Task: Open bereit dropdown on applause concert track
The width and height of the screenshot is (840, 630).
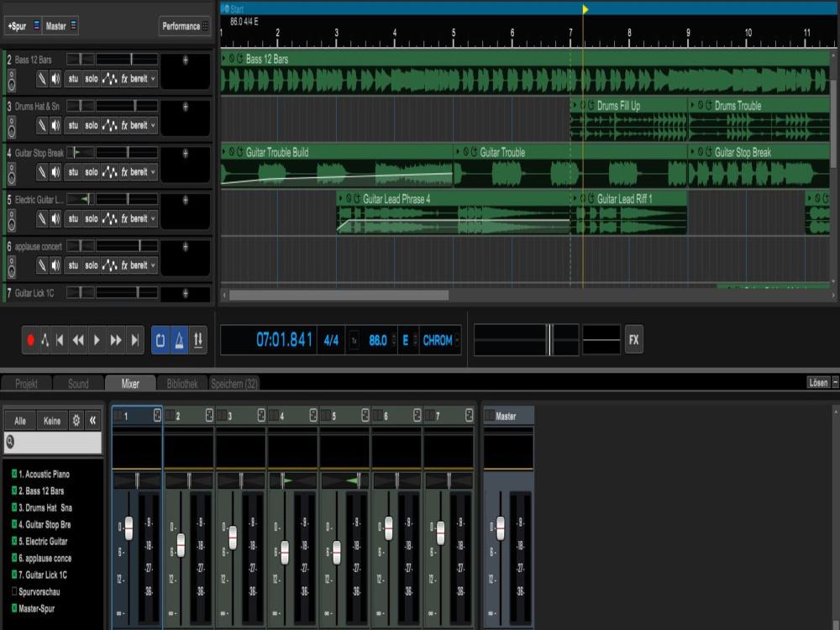Action: pos(143,265)
